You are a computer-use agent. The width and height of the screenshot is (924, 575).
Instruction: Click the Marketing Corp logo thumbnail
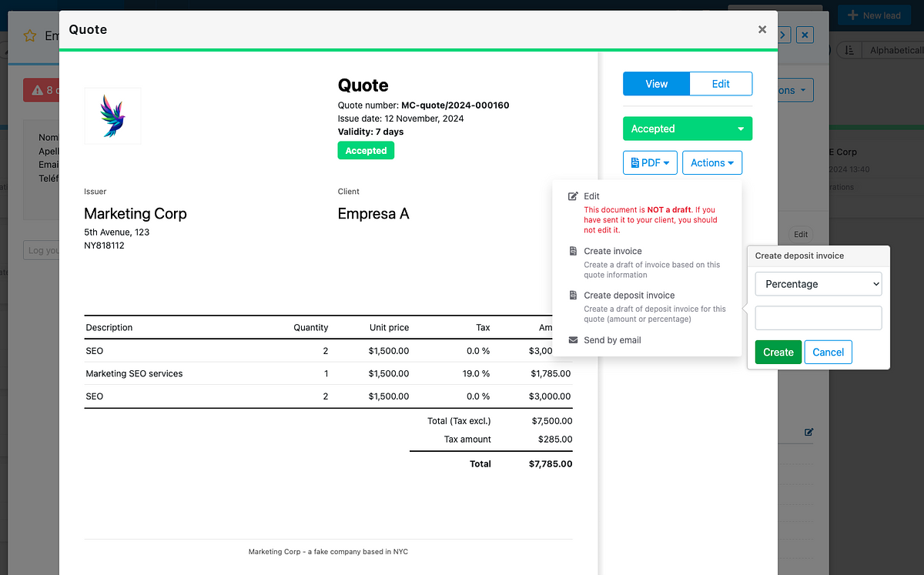tap(112, 115)
